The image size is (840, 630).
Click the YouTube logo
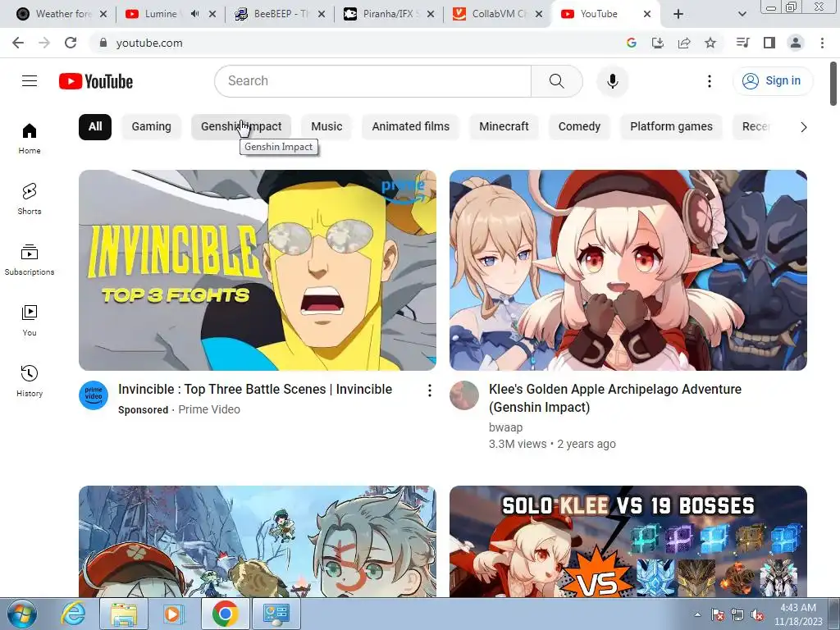pos(96,81)
